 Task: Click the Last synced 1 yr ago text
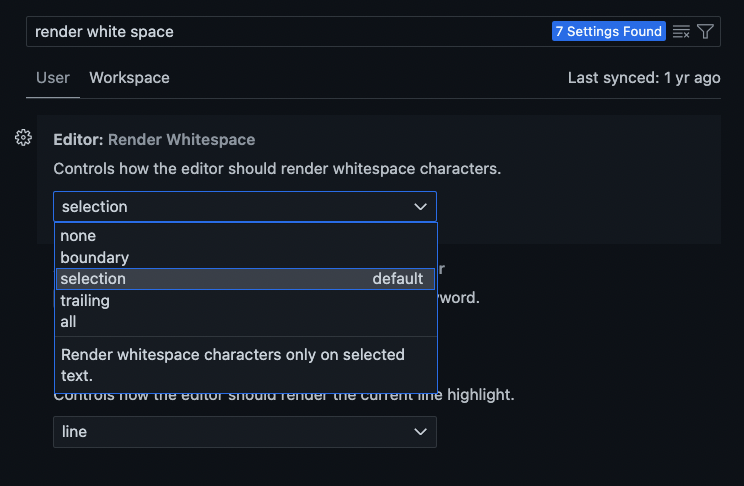click(x=643, y=77)
